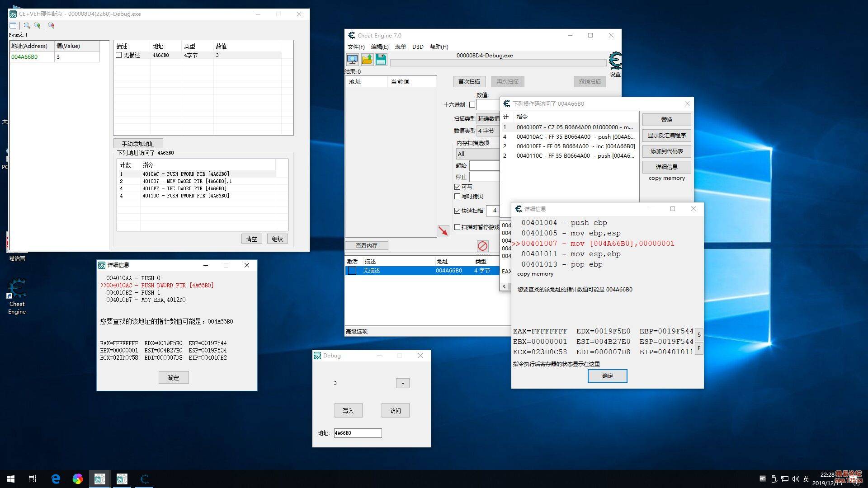Open the 编辑(E) menu in Cheat Engine

point(380,47)
